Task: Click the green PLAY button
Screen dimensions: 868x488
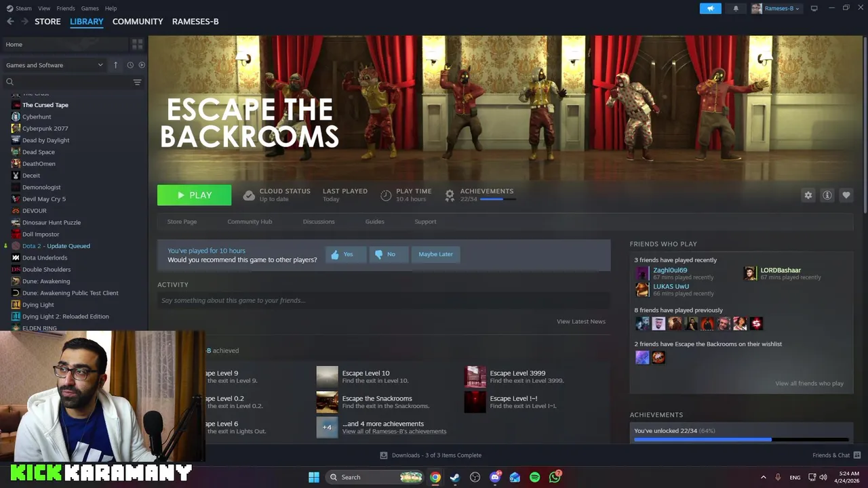Action: pyautogui.click(x=194, y=195)
